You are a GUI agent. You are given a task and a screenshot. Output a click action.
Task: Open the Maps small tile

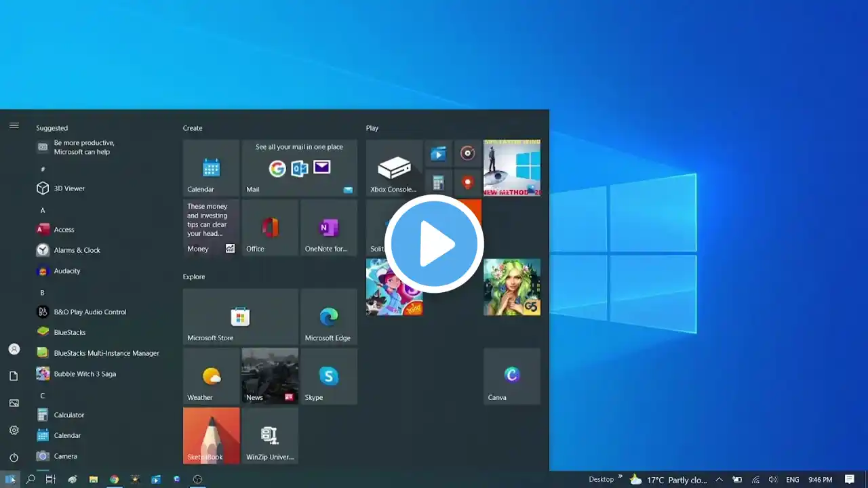point(467,182)
